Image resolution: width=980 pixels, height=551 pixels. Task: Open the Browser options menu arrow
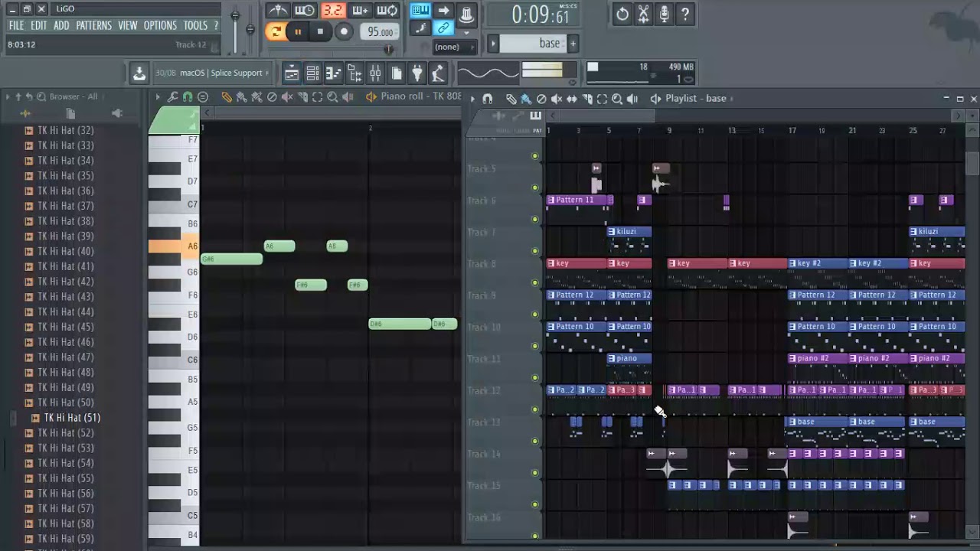[x=8, y=96]
